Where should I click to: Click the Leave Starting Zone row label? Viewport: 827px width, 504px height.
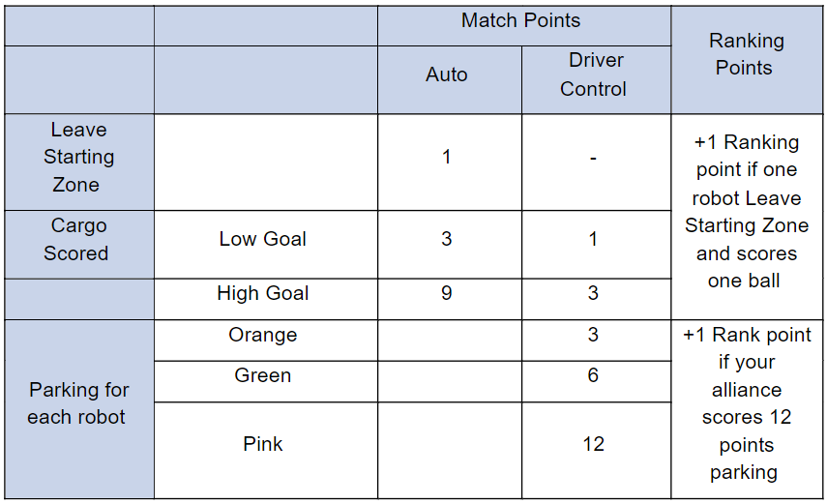[78, 157]
